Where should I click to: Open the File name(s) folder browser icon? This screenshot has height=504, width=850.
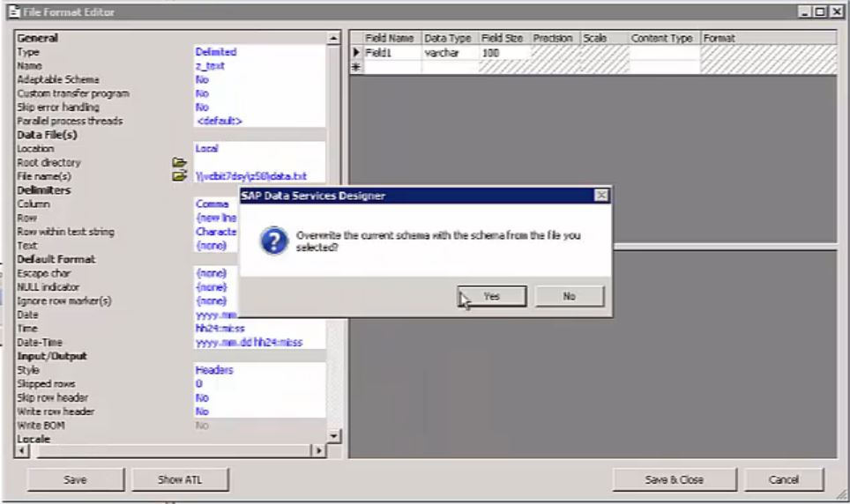[x=179, y=176]
